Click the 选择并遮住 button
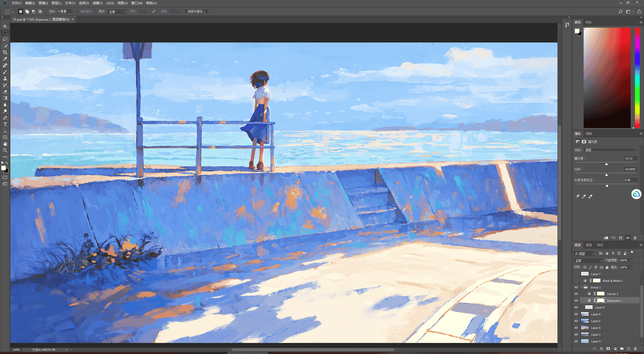Viewport: 644px width, 354px height. pyautogui.click(x=196, y=11)
